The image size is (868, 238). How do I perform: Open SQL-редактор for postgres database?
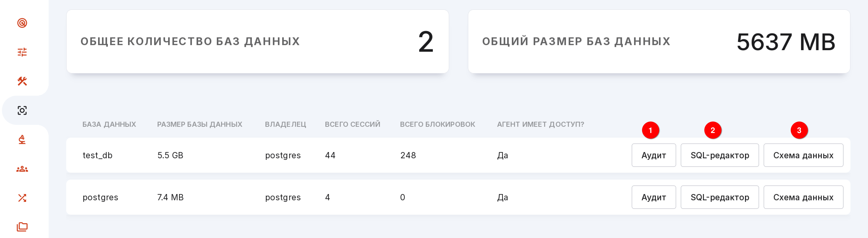click(720, 197)
